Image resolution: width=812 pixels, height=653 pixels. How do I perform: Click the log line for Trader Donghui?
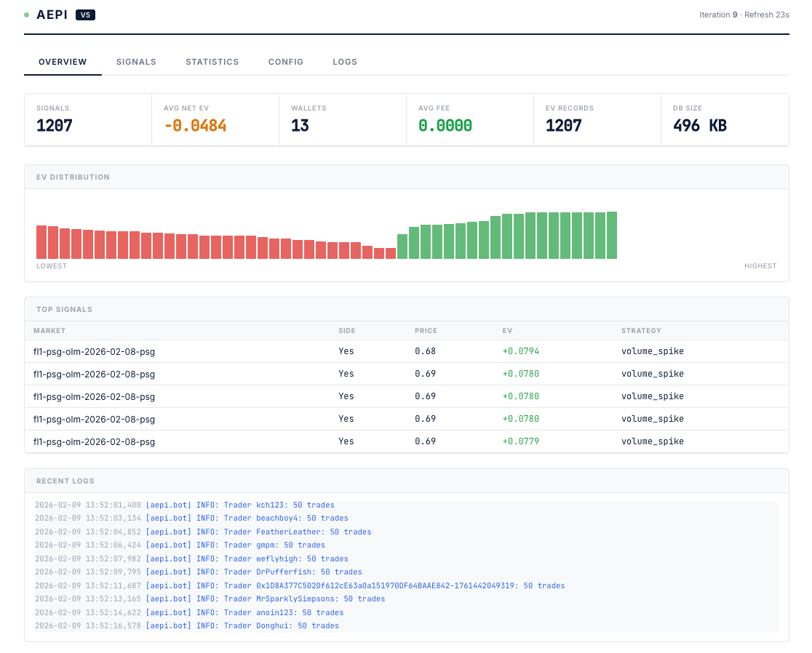click(187, 625)
